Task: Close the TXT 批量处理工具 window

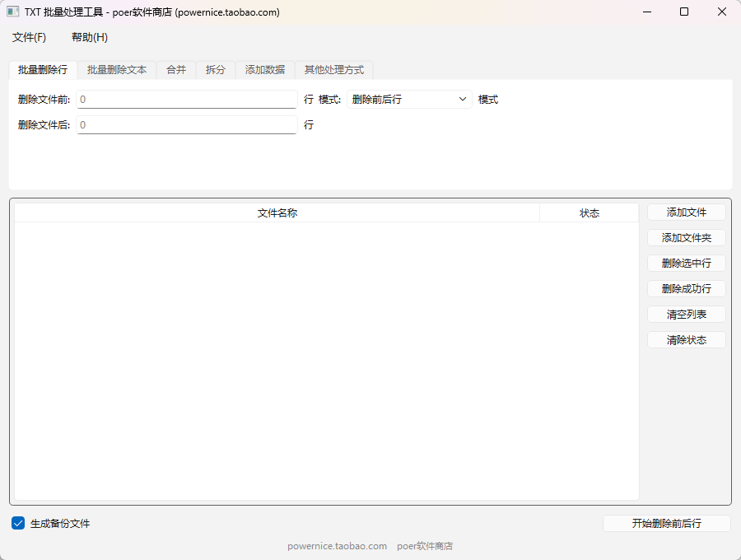Action: coord(721,12)
